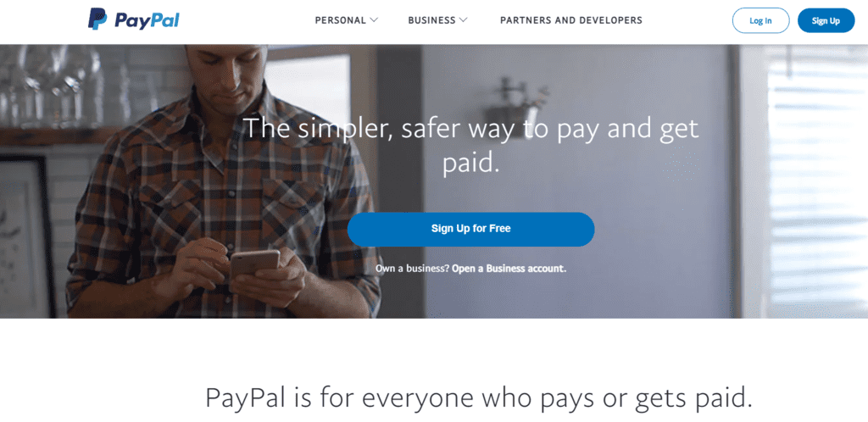Expand the chevron next to Business
The width and height of the screenshot is (868, 422).
point(464,20)
